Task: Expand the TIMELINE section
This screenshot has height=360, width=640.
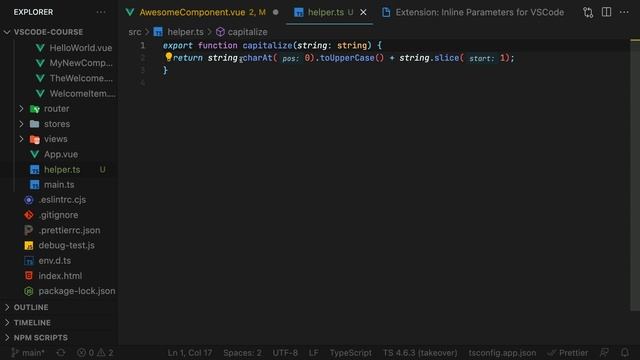Action: pyautogui.click(x=32, y=322)
